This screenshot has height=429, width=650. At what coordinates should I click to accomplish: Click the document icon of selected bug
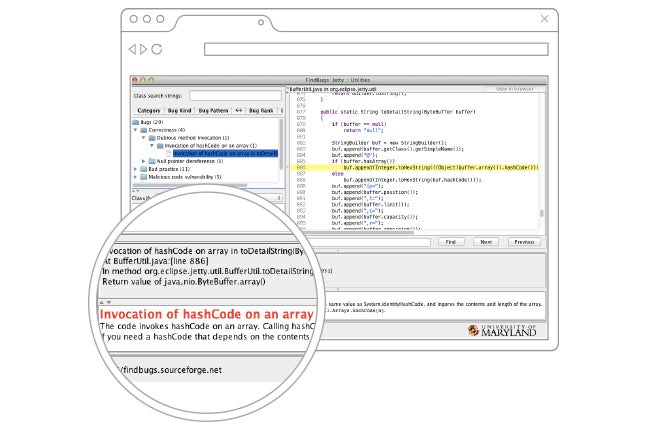coord(168,154)
